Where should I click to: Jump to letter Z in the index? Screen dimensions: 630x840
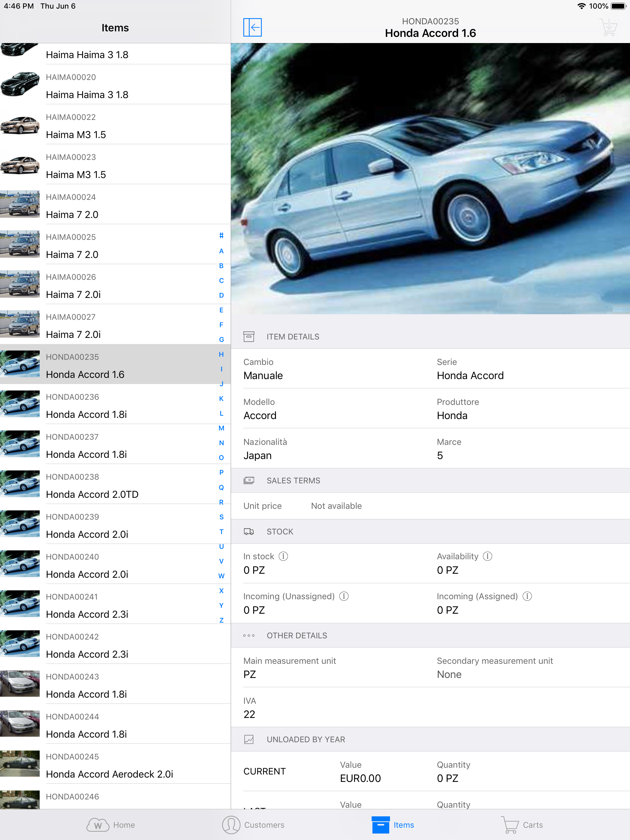click(x=221, y=620)
